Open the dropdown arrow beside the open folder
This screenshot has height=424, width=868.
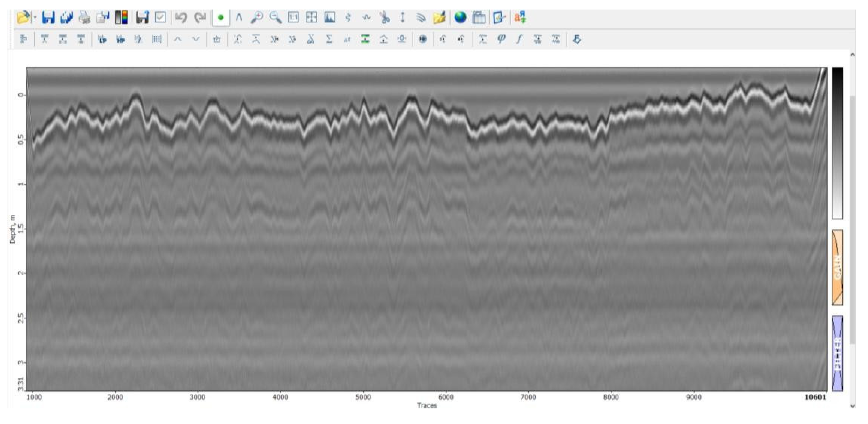point(35,17)
